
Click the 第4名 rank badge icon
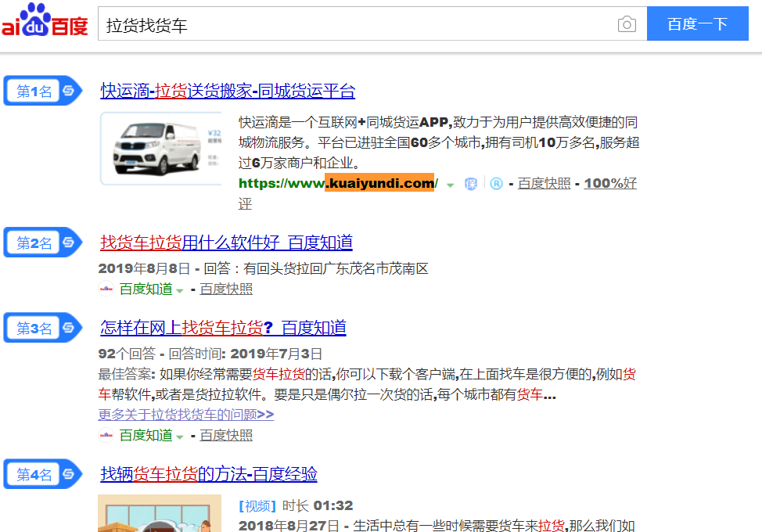(43, 473)
